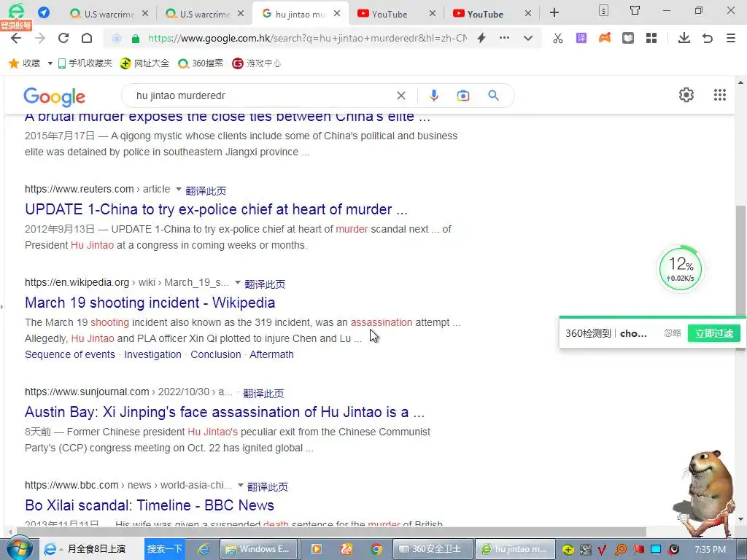Click the lightning speed-mode icon in address bar
Image resolution: width=747 pixels, height=560 pixels.
tap(481, 38)
